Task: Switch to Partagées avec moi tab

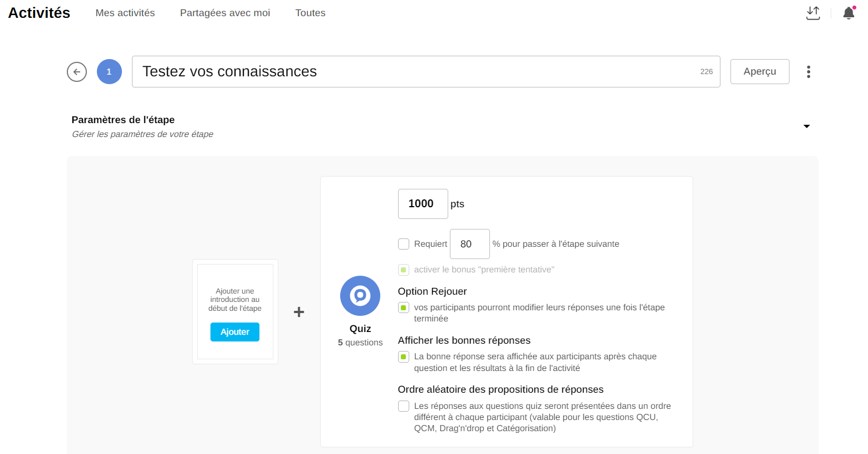Action: coord(225,13)
